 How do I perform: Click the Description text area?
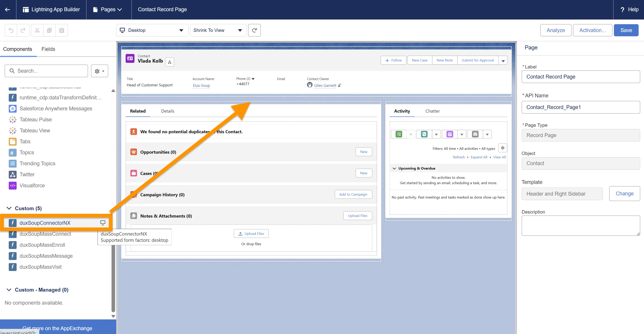(580, 225)
